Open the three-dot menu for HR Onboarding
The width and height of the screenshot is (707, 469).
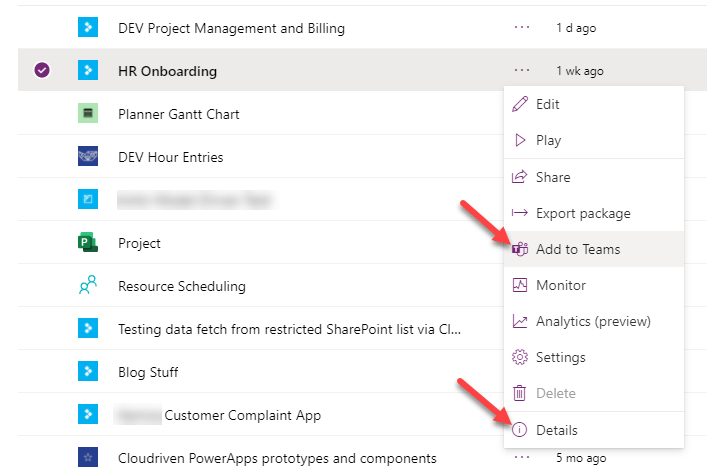tap(521, 70)
